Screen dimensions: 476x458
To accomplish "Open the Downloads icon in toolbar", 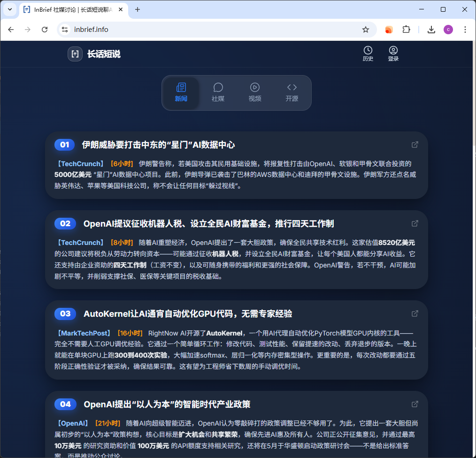I will (431, 30).
